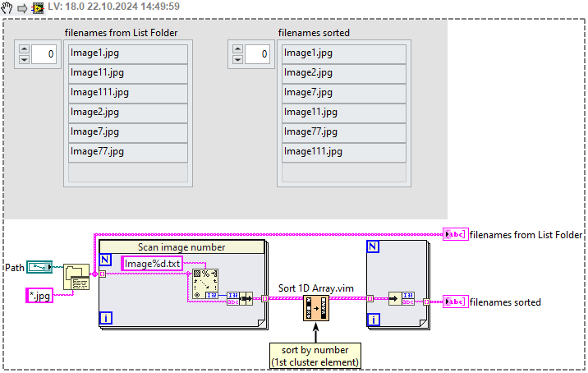Viewport: 588px width, 373px height.
Task: Click the LV: 18.0 timestamp header text
Action: 113,7
